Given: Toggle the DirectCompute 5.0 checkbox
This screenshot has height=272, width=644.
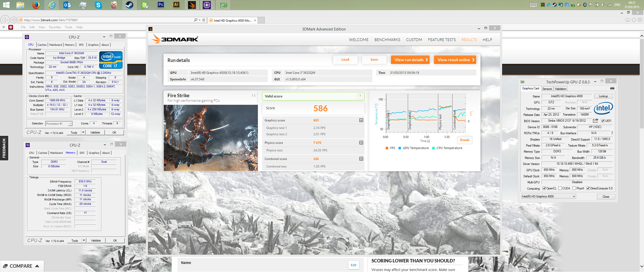Looking at the screenshot, I should [x=588, y=188].
